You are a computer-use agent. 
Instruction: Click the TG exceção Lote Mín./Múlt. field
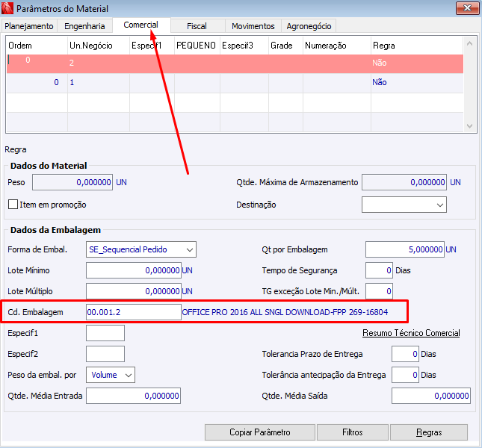(x=379, y=291)
